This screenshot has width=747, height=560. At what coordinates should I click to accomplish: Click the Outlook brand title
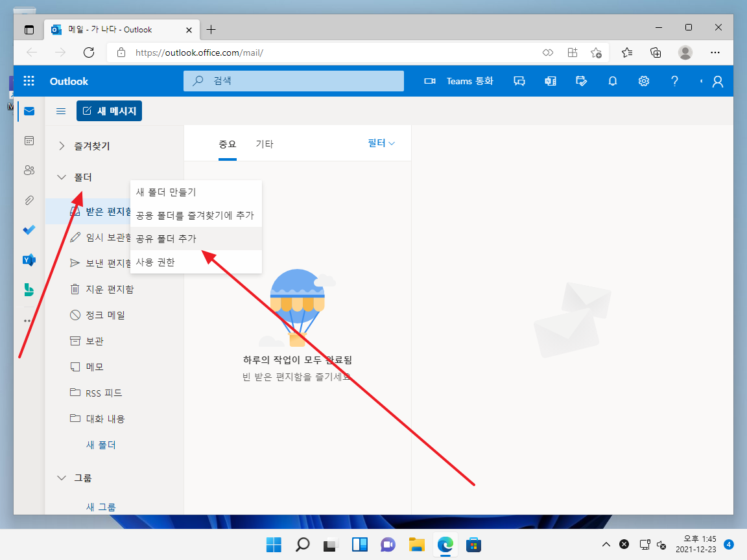(69, 82)
